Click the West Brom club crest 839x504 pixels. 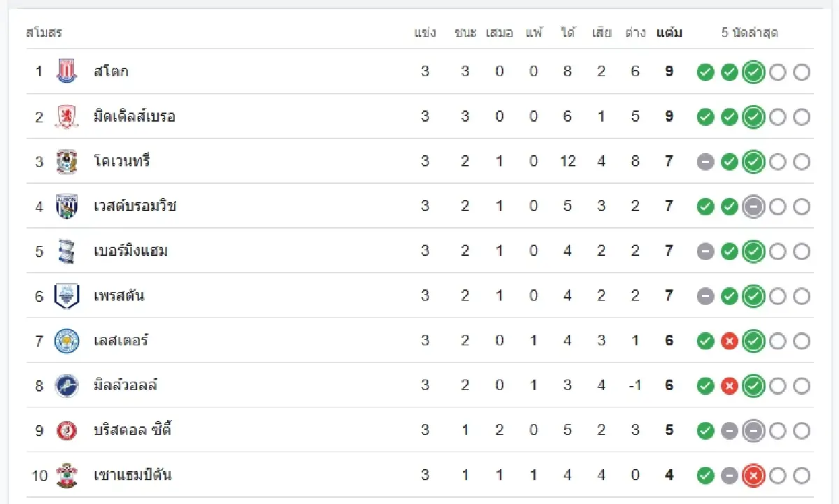coord(66,206)
